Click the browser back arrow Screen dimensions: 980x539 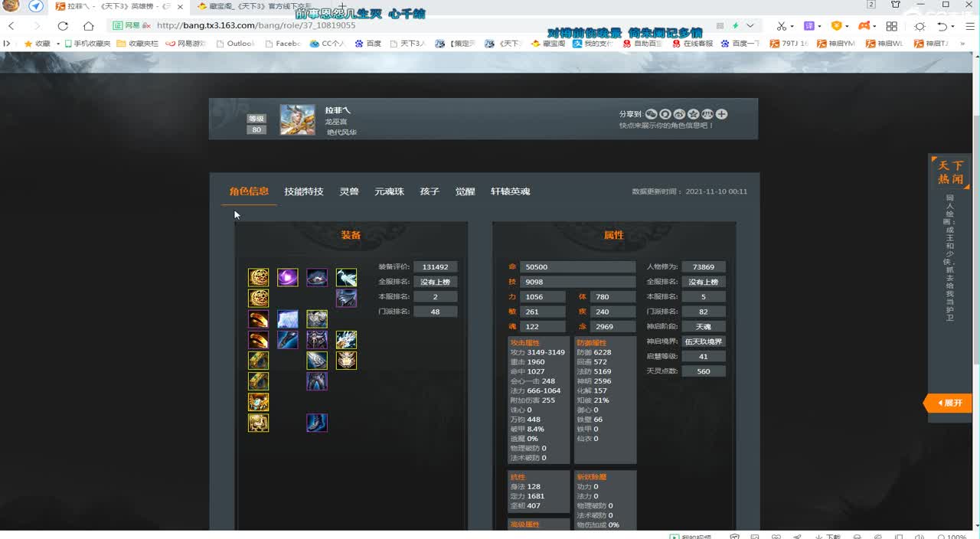(x=11, y=25)
